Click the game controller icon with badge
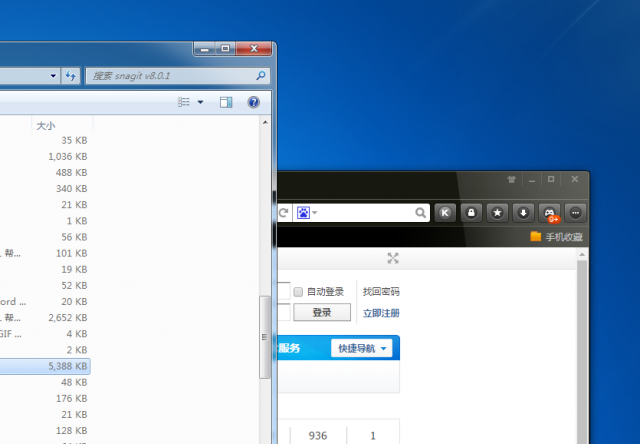 (549, 213)
